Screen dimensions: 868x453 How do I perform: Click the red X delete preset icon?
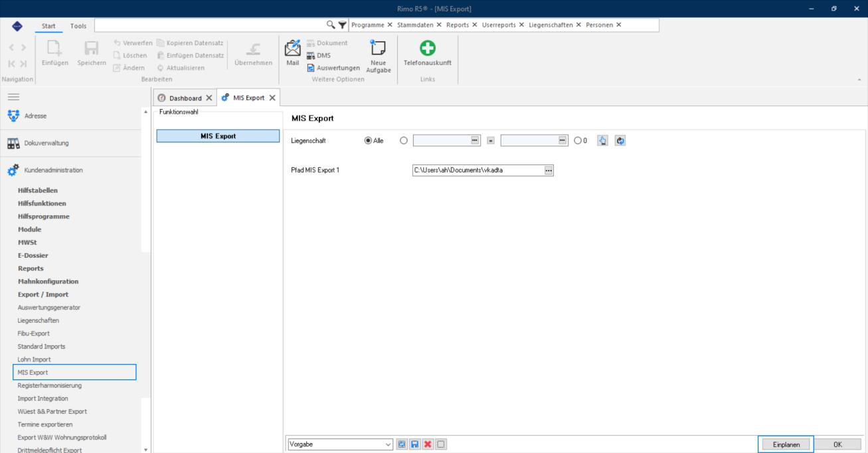[428, 444]
